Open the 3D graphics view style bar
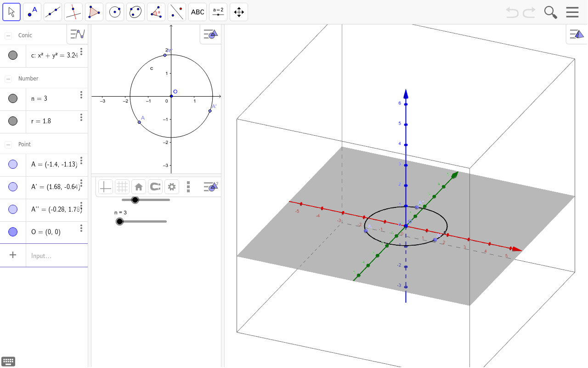This screenshot has height=368, width=588. coord(577,34)
